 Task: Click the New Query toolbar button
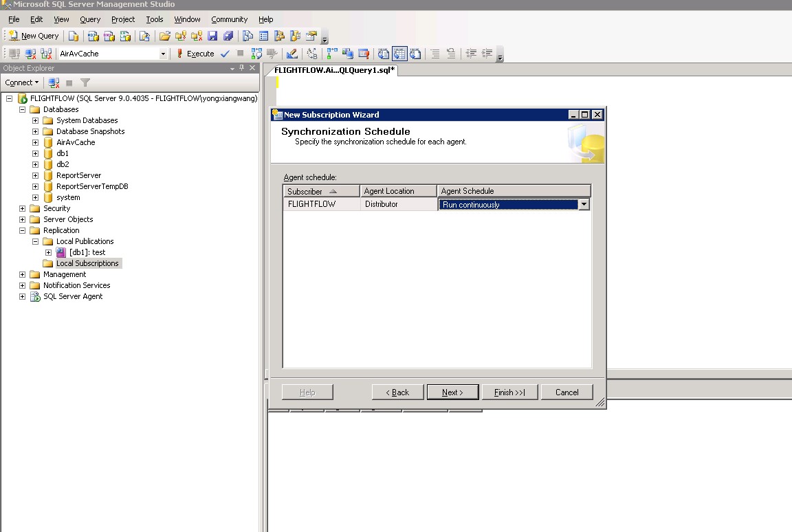[x=34, y=36]
